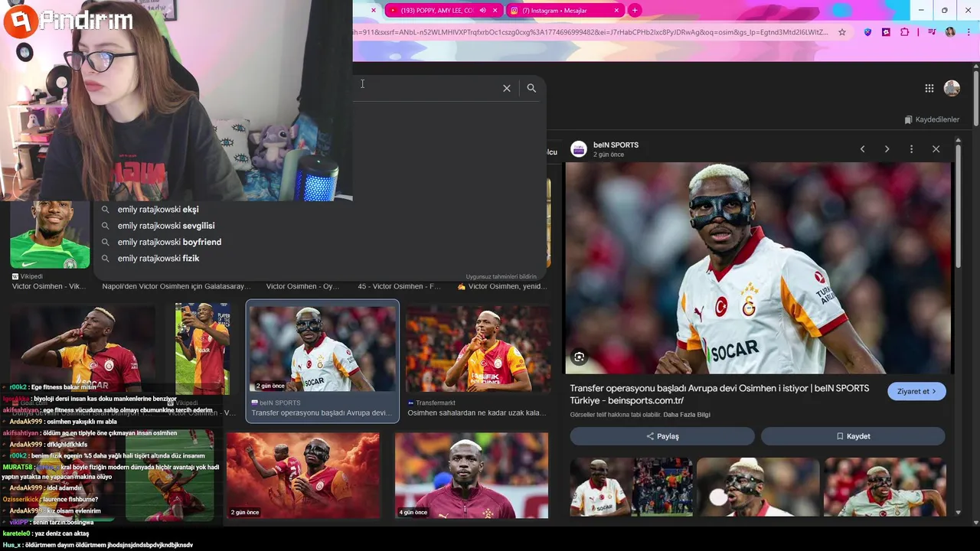The image size is (980, 551).
Task: Click the Kaydet save button
Action: [x=853, y=436]
